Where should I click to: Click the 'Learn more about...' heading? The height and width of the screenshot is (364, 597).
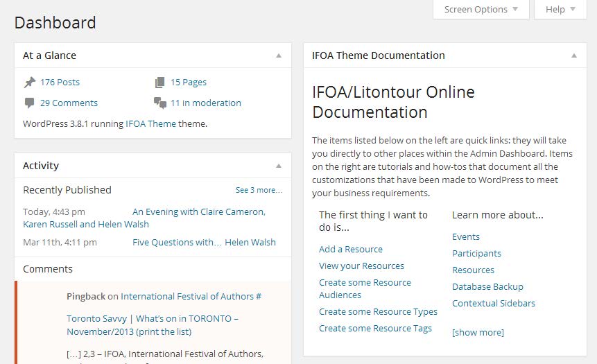coord(498,215)
